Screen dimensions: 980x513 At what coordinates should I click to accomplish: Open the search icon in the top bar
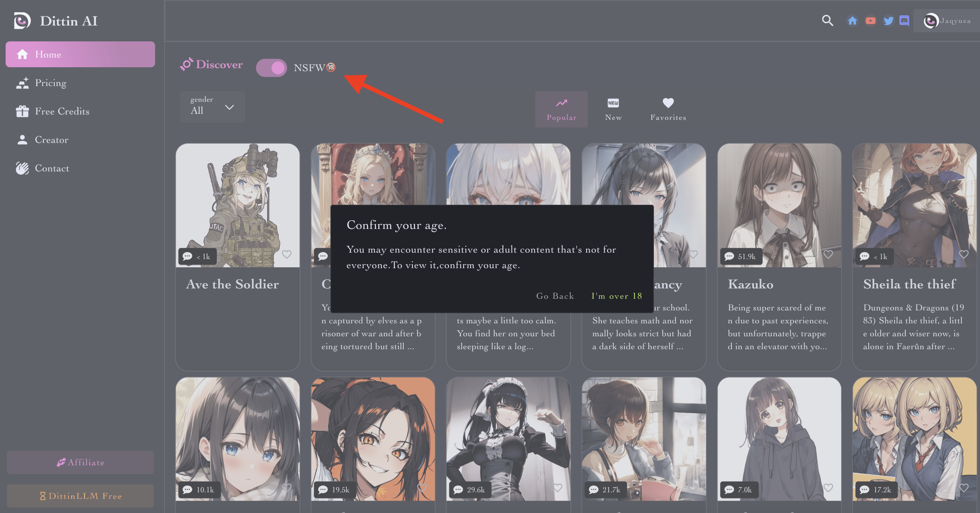[x=827, y=20]
